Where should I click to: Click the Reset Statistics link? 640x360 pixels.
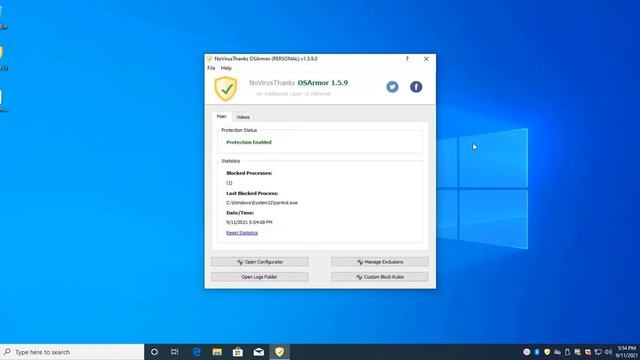242,233
